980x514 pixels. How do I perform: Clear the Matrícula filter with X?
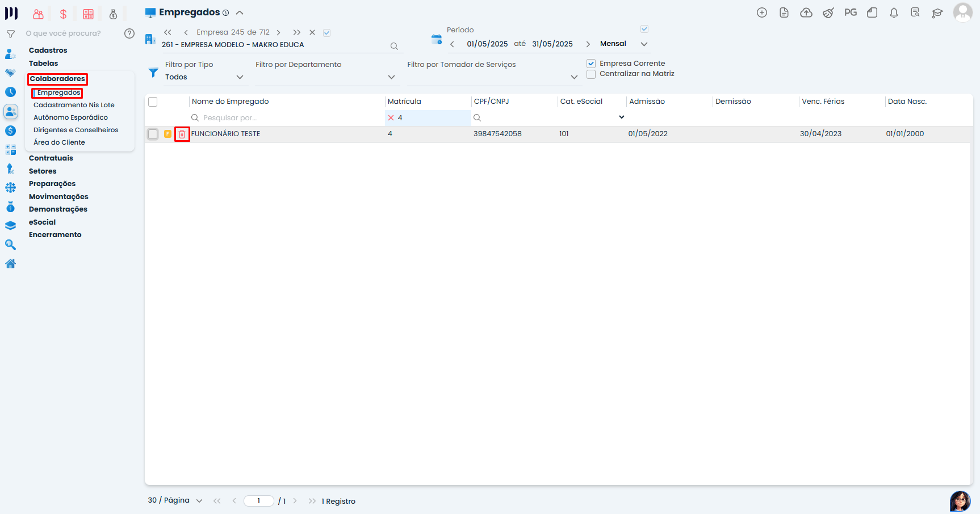(x=391, y=118)
